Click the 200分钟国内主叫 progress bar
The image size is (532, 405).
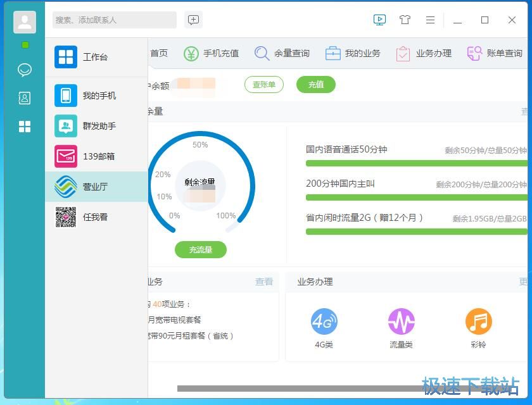pos(417,197)
